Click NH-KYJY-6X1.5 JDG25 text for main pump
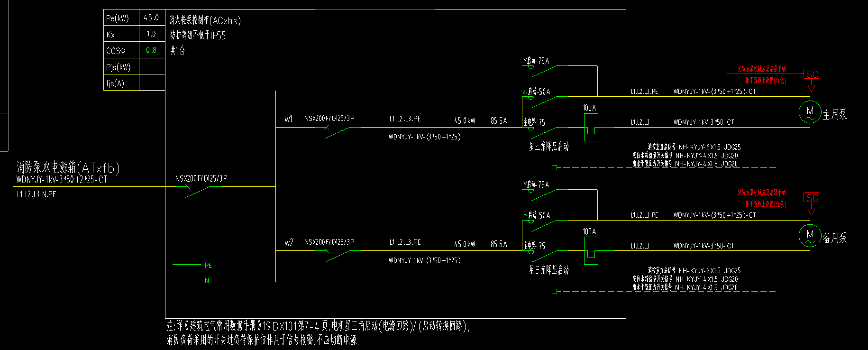 pos(710,147)
